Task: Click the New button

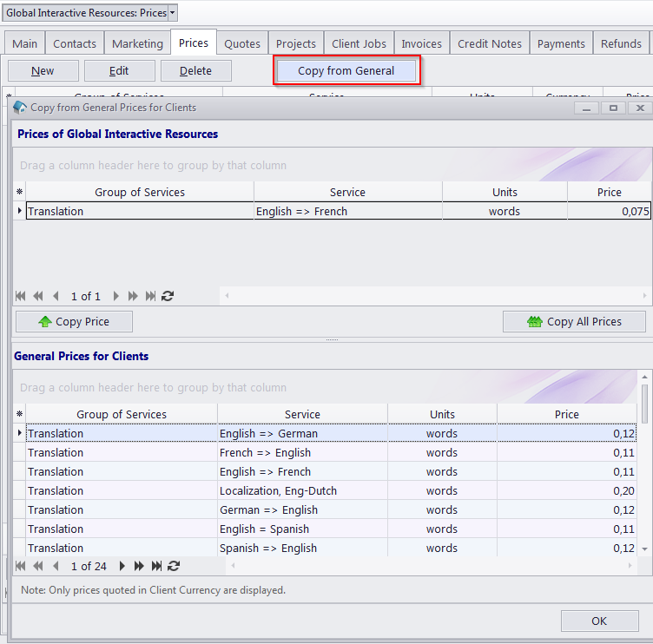Action: (x=43, y=71)
